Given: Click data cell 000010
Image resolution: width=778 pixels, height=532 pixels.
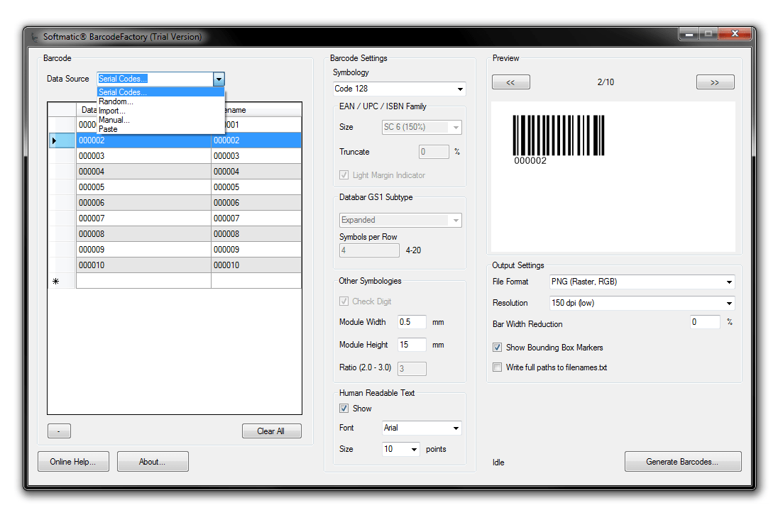Looking at the screenshot, I should tap(144, 265).
